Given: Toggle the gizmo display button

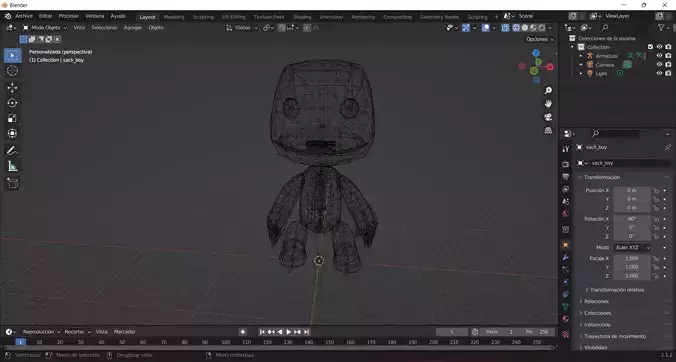Looking at the screenshot, I should click(466, 28).
